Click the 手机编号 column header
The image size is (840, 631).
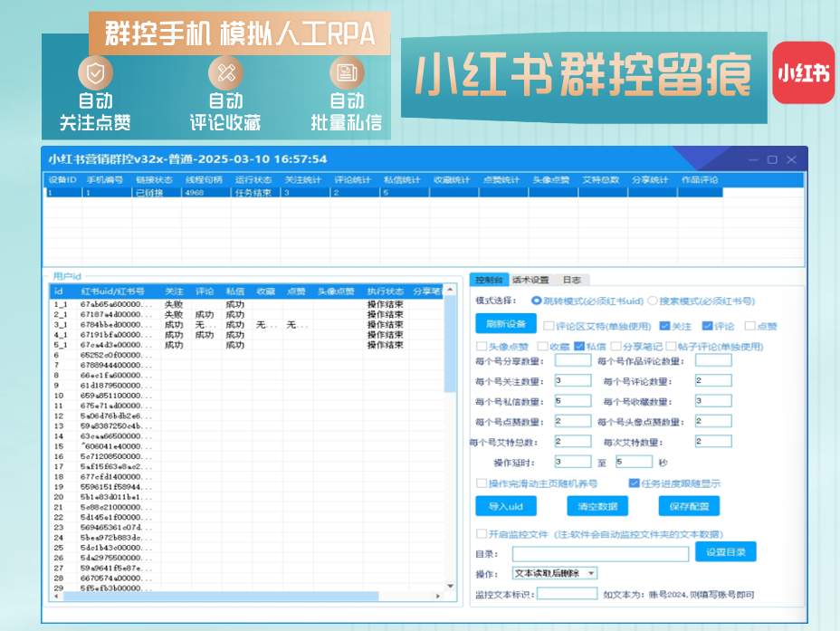pyautogui.click(x=105, y=180)
